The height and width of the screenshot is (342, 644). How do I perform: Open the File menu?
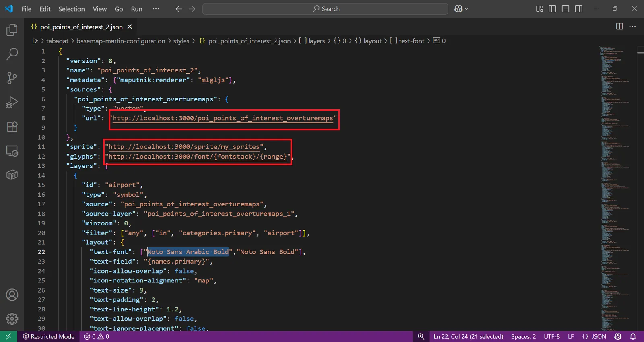point(27,9)
